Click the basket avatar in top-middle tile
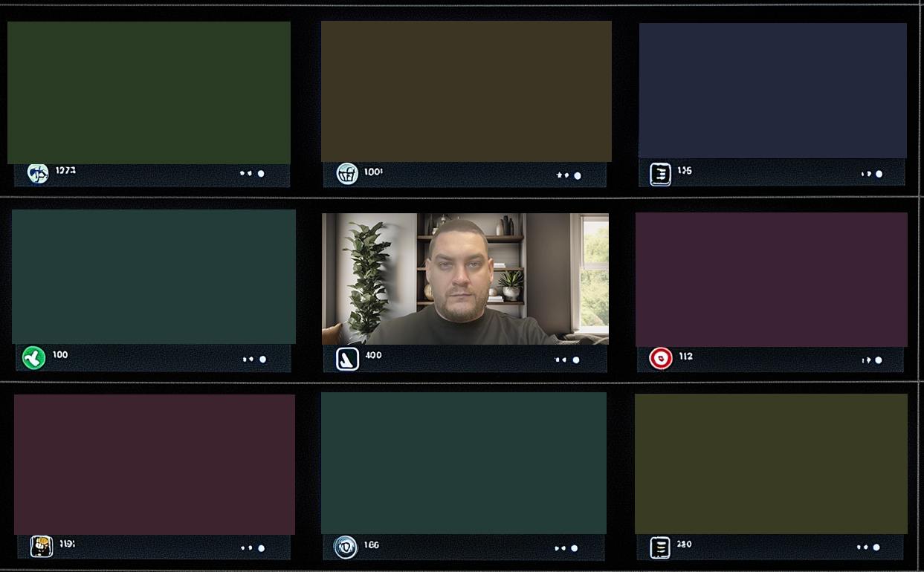Screen dimensions: 924x572 [347, 174]
